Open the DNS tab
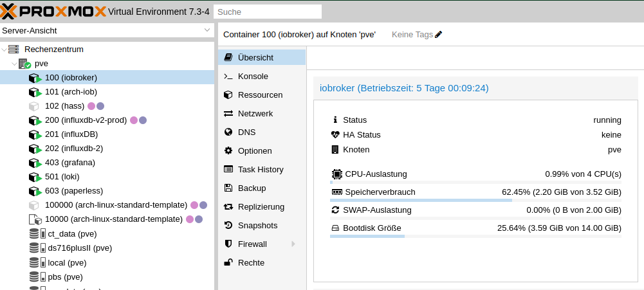 coord(262,132)
